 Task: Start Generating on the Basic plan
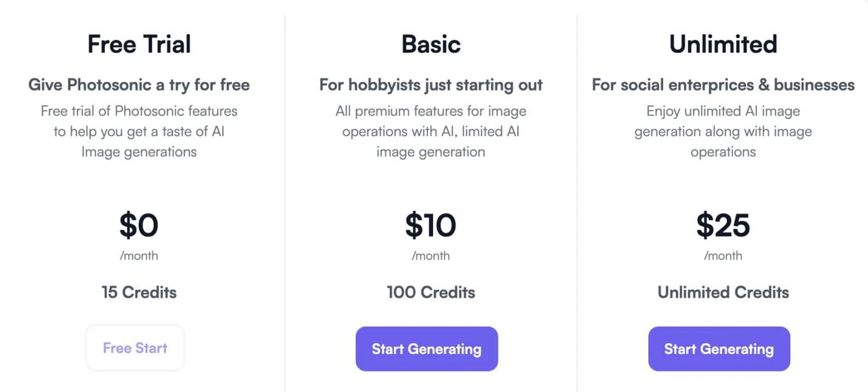427,349
